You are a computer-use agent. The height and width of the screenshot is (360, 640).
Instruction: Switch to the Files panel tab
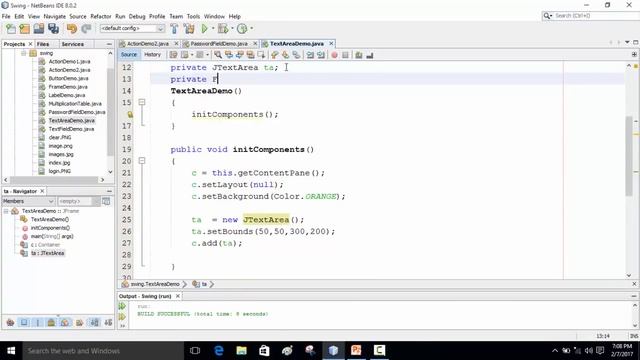pos(43,44)
